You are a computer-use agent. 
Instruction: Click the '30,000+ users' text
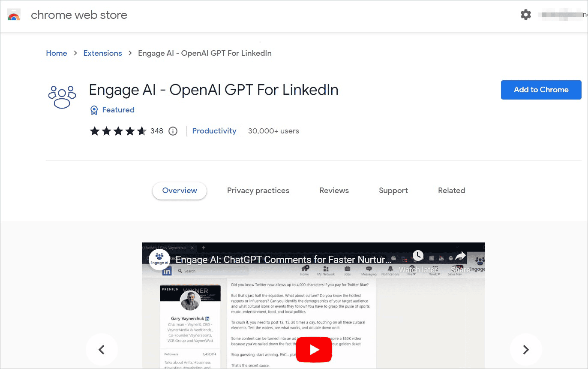pyautogui.click(x=273, y=131)
